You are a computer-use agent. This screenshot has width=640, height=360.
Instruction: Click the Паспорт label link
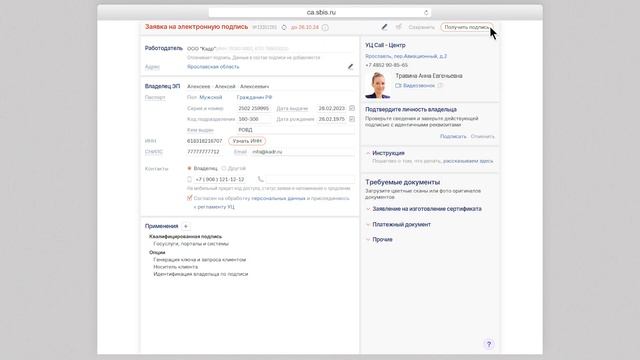point(155,98)
